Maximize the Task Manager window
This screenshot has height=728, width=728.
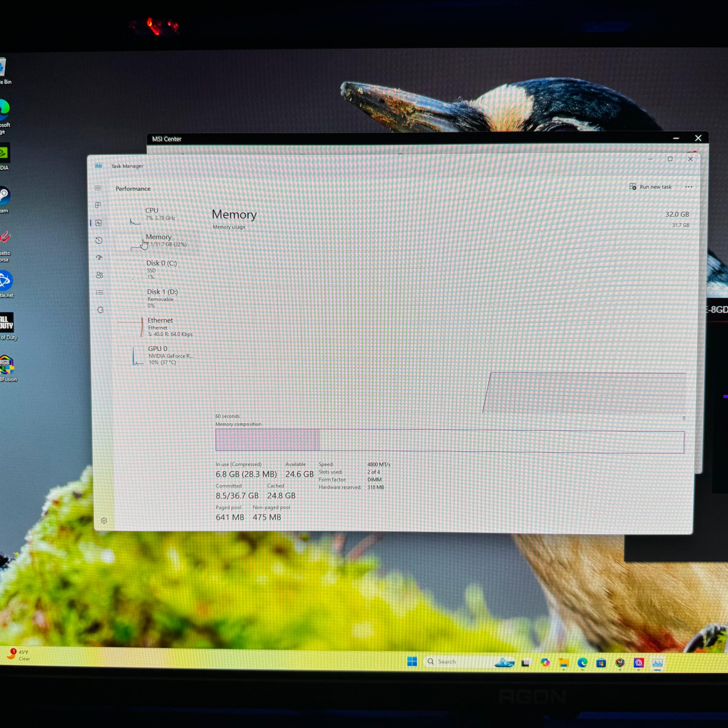click(670, 159)
